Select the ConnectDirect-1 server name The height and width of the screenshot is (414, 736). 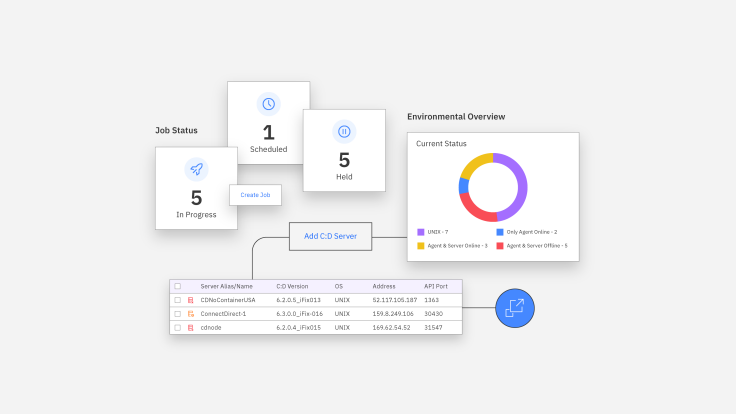[223, 314]
